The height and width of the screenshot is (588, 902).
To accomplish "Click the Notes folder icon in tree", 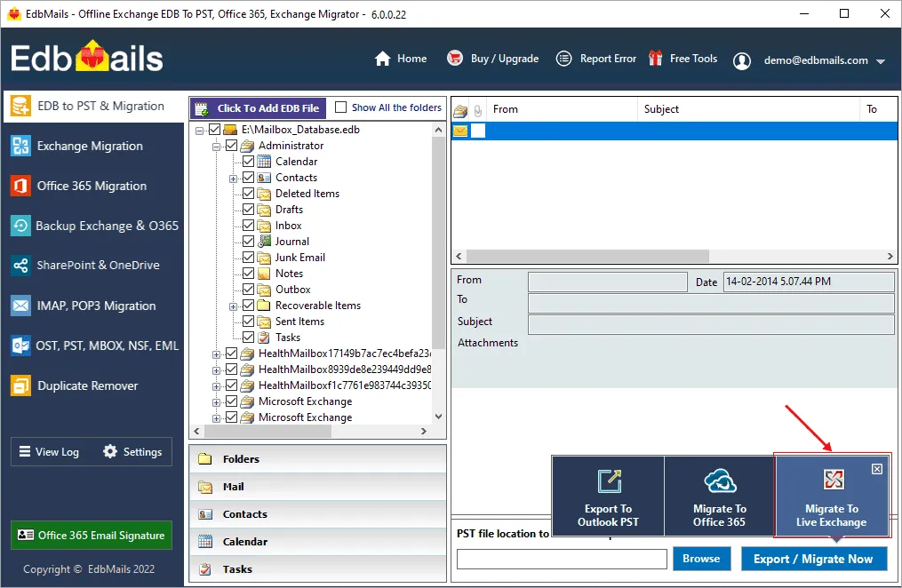I will pyautogui.click(x=264, y=274).
